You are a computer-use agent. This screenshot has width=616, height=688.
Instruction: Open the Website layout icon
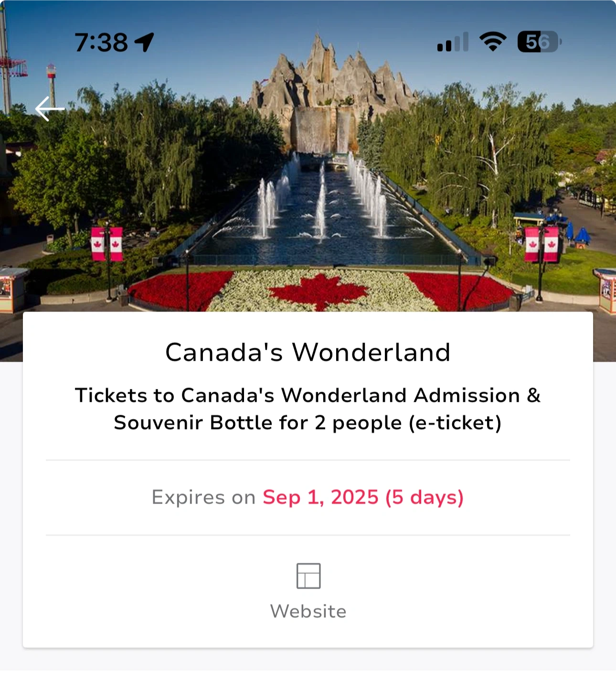308,576
